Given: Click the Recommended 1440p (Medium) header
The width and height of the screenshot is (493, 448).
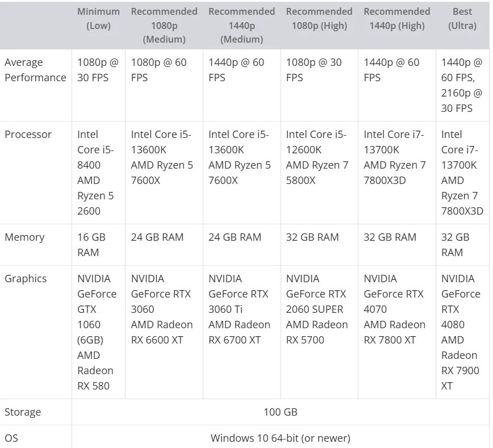Looking at the screenshot, I should point(241,26).
